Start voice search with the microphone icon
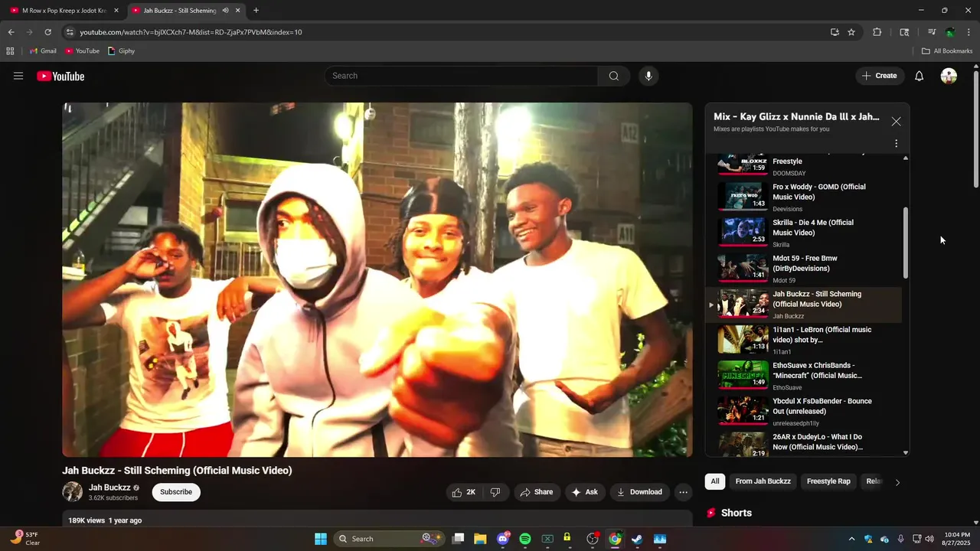 (x=648, y=76)
